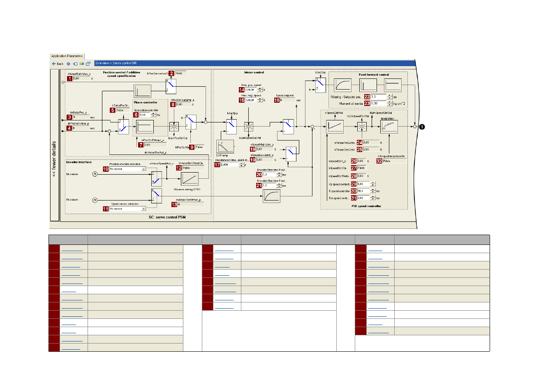
Task: Click the nSpeedCtrlI_a value field
Action: click(x=361, y=161)
